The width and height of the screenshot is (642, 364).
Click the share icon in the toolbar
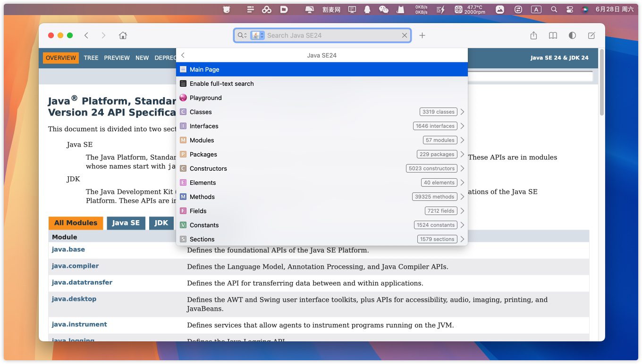(x=533, y=35)
